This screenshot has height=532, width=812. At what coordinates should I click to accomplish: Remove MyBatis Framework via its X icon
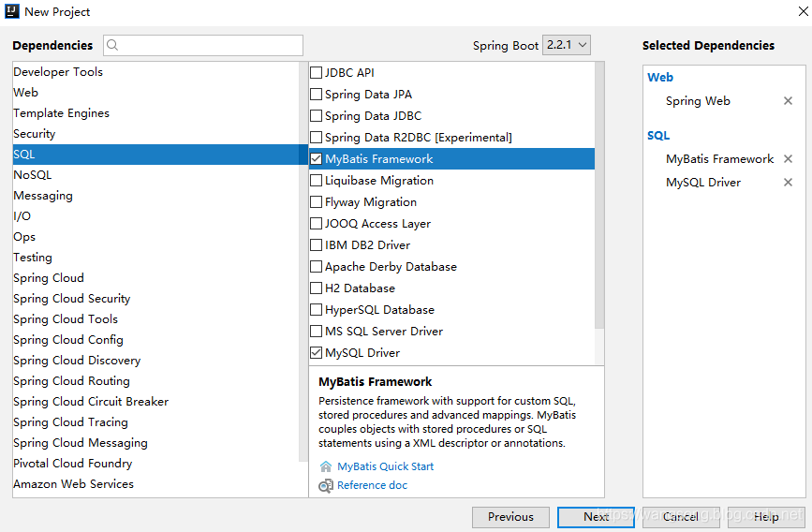pyautogui.click(x=788, y=159)
